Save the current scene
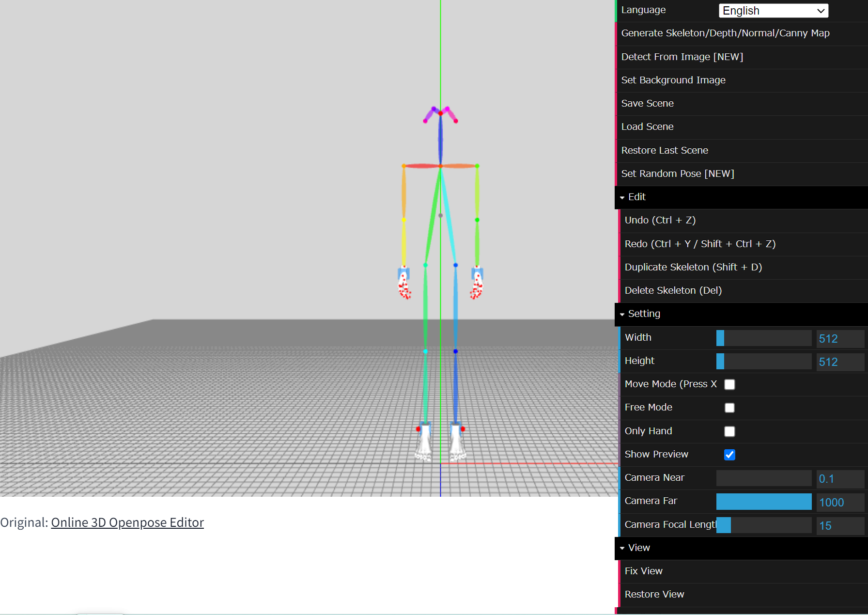 click(x=647, y=103)
